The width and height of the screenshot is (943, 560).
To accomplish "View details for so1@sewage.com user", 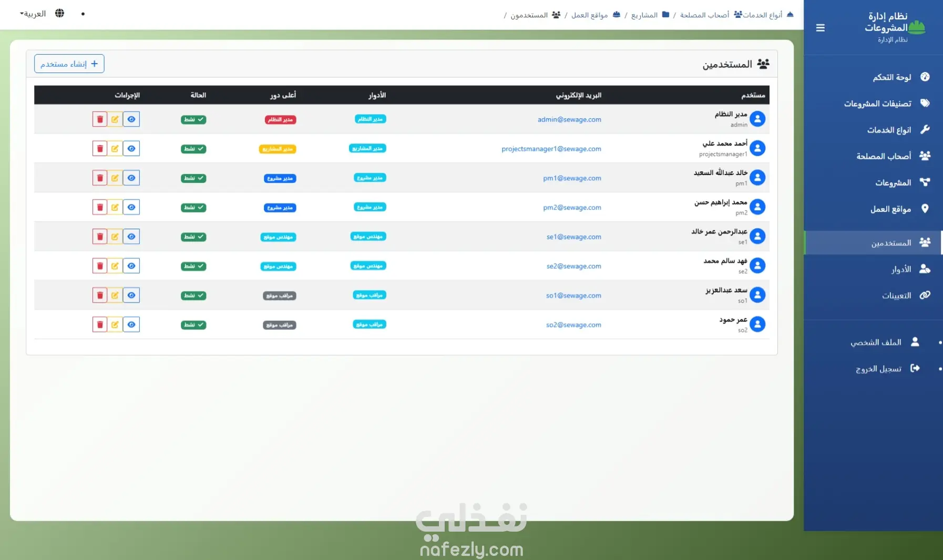I will click(131, 295).
